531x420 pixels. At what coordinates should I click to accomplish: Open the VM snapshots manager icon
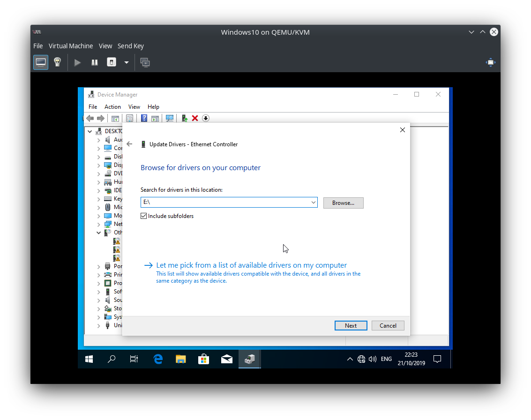click(145, 62)
